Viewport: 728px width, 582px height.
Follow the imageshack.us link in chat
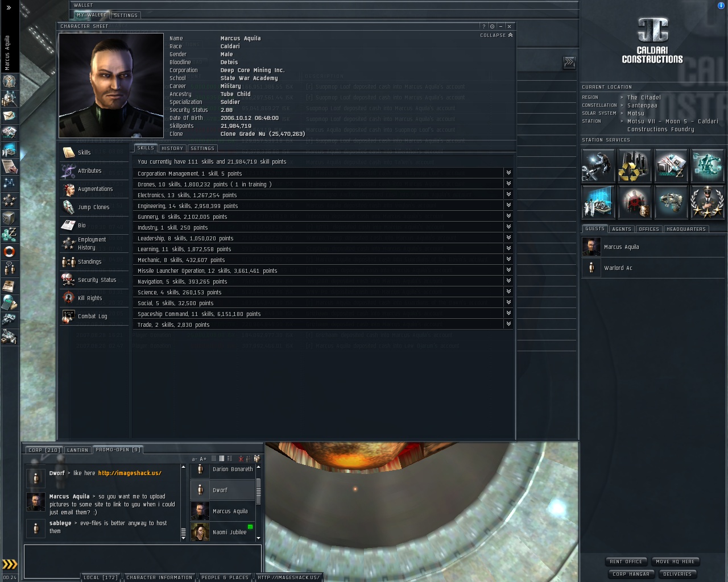130,473
